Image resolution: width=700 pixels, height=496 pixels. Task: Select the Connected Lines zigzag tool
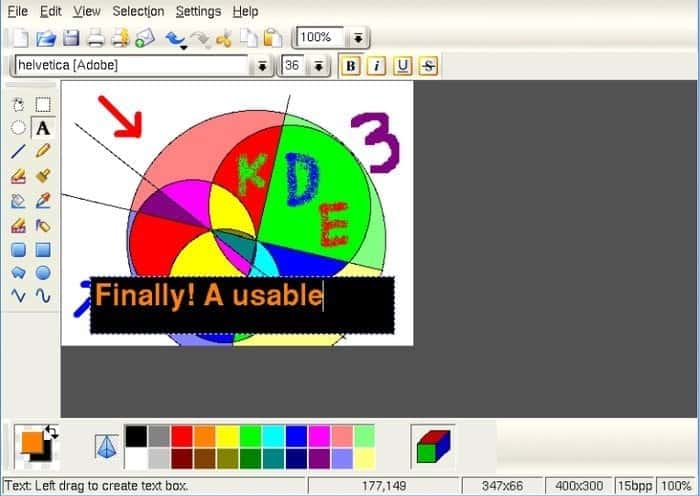pos(18,296)
